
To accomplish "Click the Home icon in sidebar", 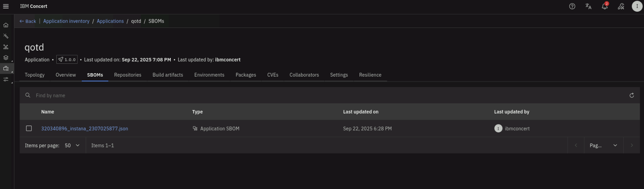I will coord(6,25).
